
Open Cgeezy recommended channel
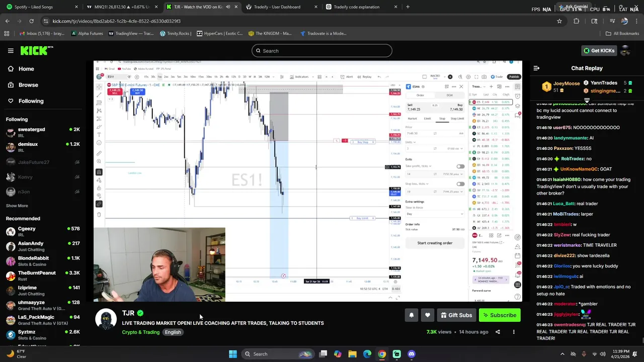click(43, 232)
